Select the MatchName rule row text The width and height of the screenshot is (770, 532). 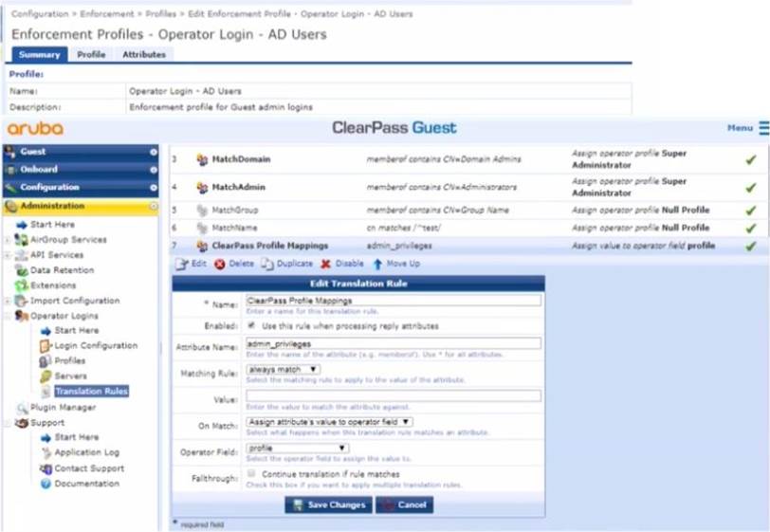click(234, 228)
